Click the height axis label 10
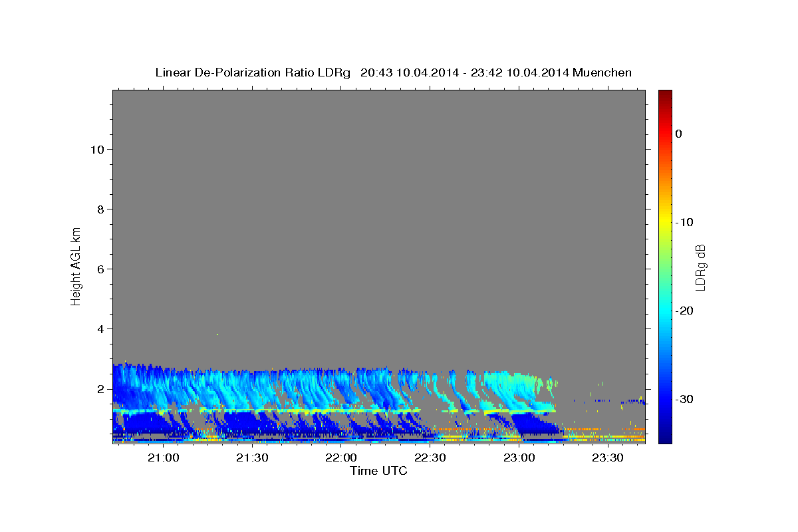The image size is (798, 532). coord(97,150)
